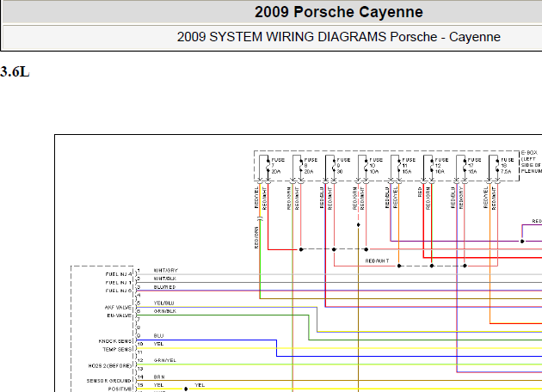Click the WHT/GRY wire label
The height and width of the screenshot is (392, 542).
pyautogui.click(x=165, y=271)
